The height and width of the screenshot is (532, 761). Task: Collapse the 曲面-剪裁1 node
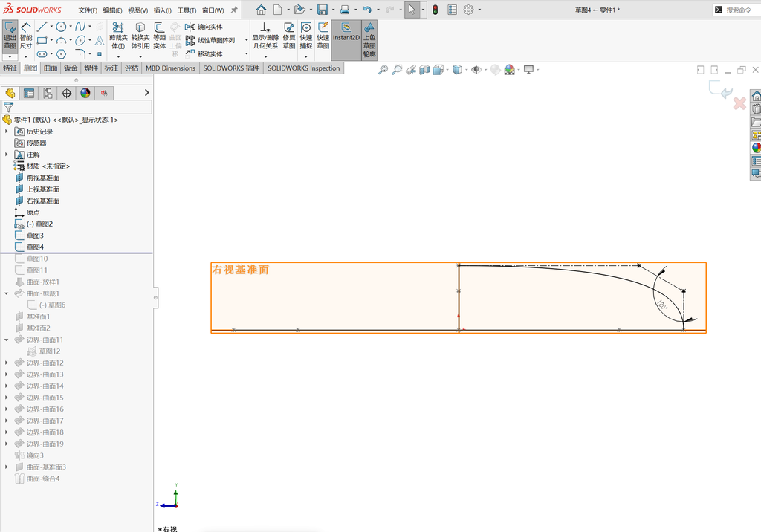[6, 293]
